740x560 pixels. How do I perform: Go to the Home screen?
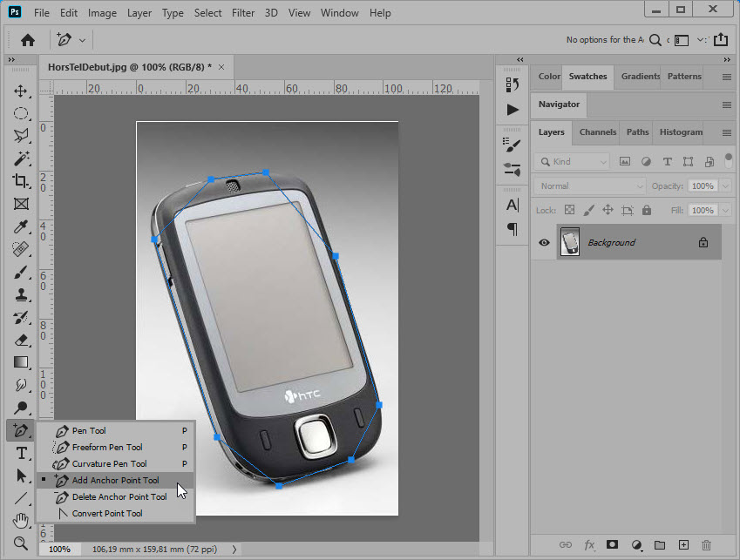tap(28, 40)
